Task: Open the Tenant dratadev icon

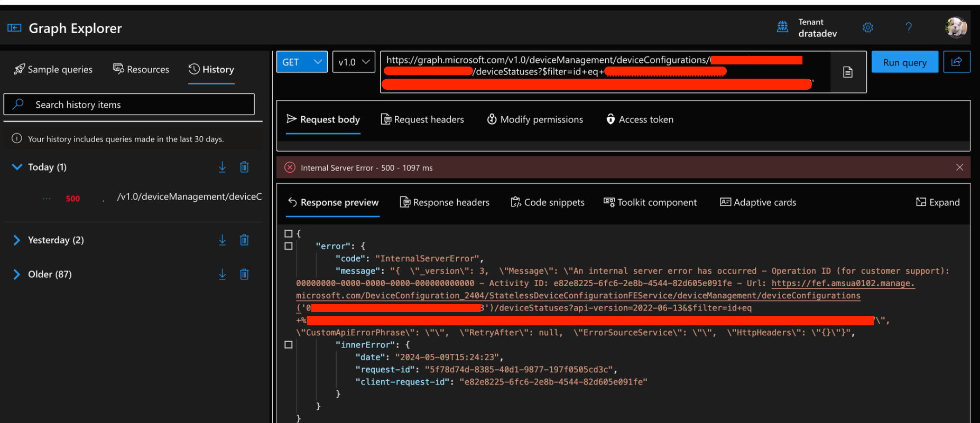Action: (x=782, y=27)
